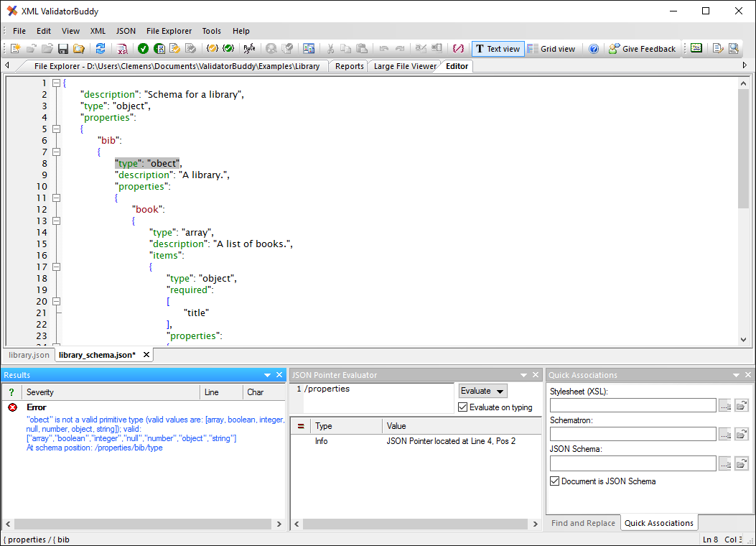The width and height of the screenshot is (756, 546).
Task: Collapse the fold marker at line 1
Action: tap(57, 83)
